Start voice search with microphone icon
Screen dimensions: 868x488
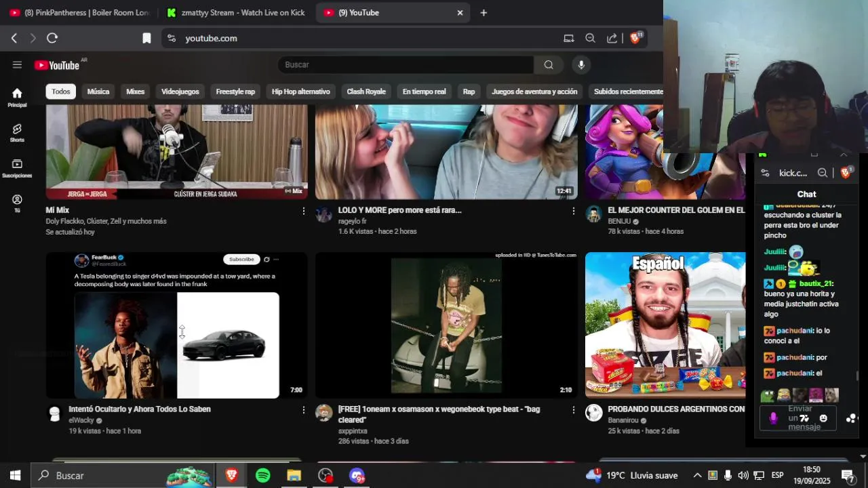(580, 64)
